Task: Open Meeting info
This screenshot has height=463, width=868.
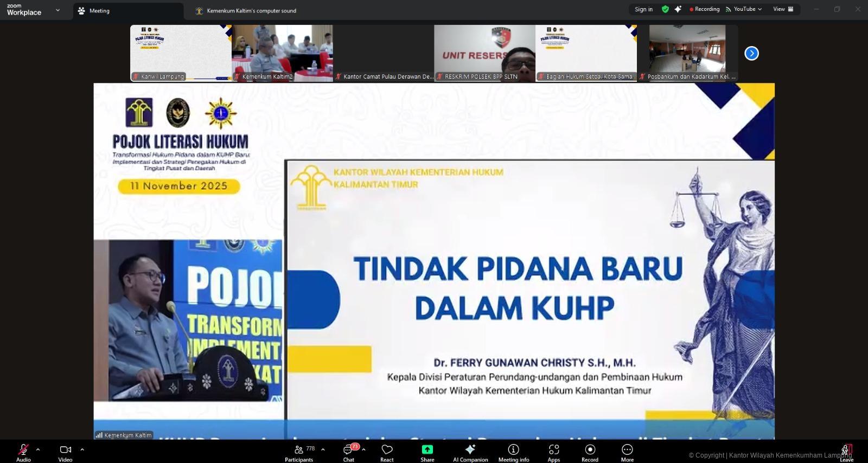Action: (513, 452)
